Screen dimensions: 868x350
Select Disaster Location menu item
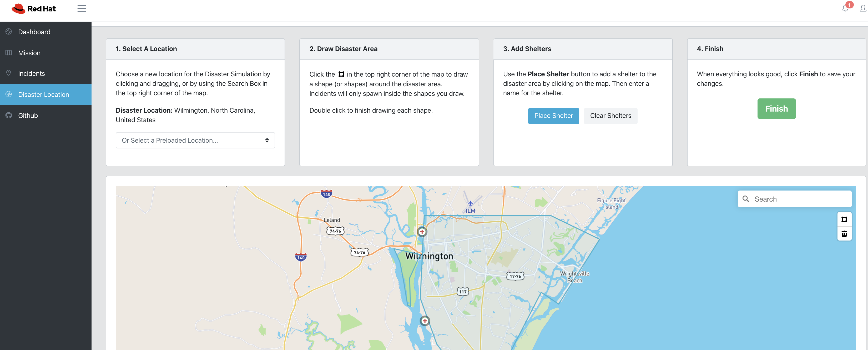[46, 95]
